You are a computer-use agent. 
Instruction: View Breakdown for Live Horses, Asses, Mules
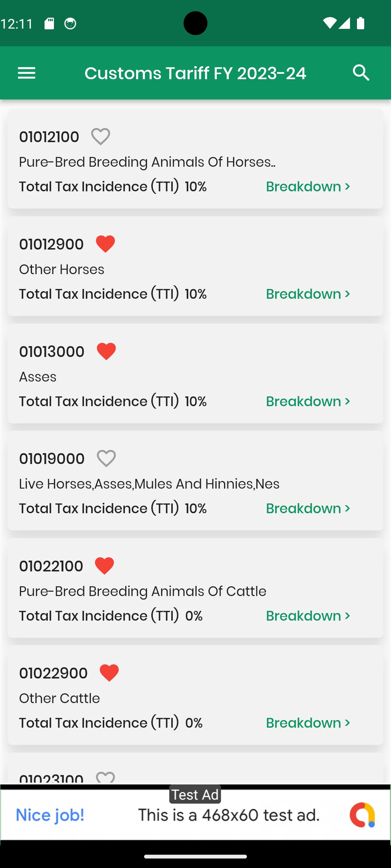coord(308,509)
